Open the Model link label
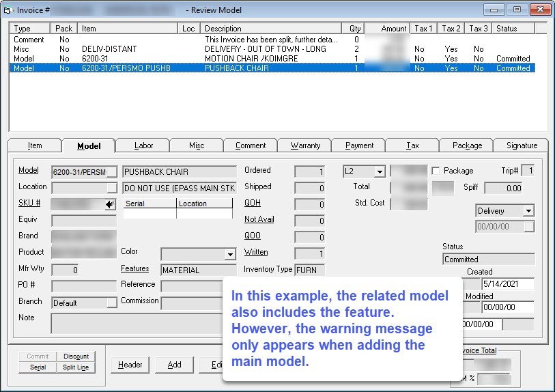Screen dimensions: 555x392 (x=28, y=170)
